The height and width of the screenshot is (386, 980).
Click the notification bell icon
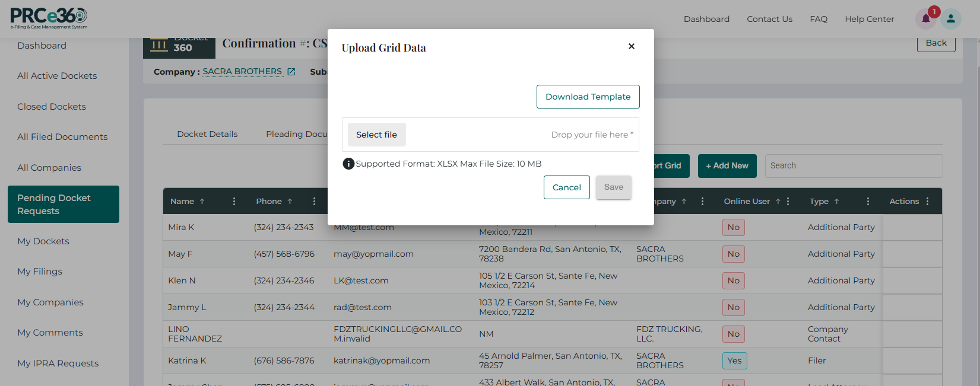(x=925, y=19)
